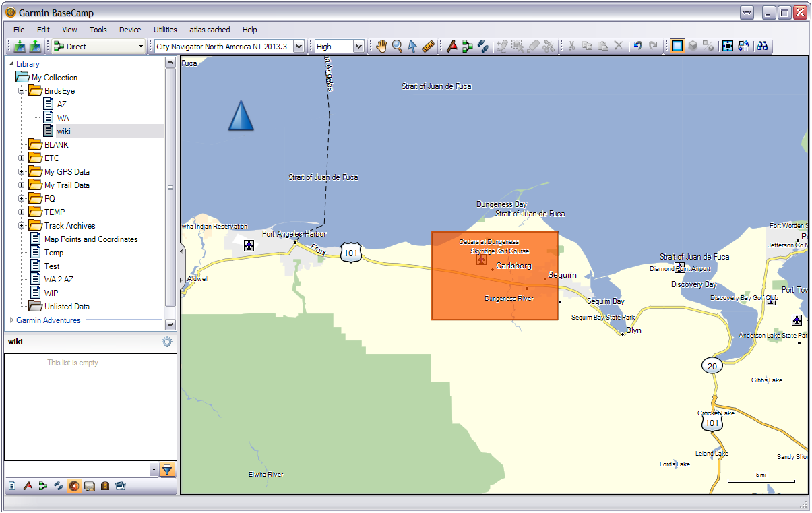Click the Highway 20 shield on map
This screenshot has height=513, width=812.
coord(712,365)
